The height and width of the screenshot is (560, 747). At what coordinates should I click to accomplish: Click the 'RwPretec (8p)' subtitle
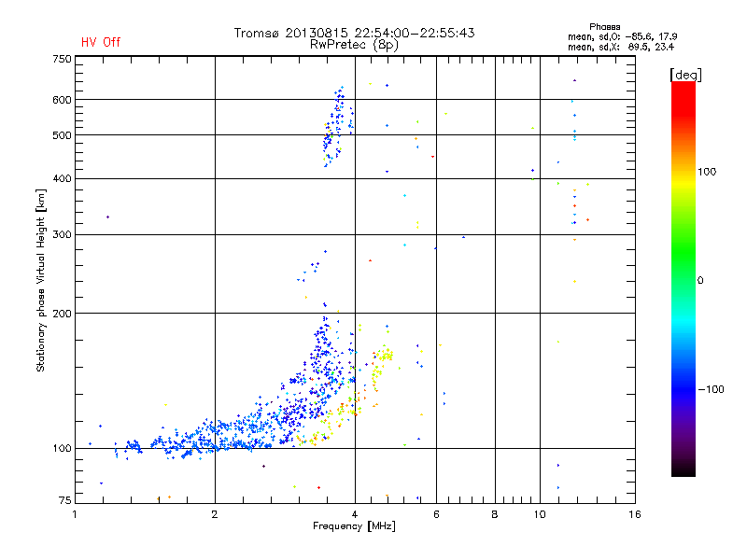(x=355, y=45)
